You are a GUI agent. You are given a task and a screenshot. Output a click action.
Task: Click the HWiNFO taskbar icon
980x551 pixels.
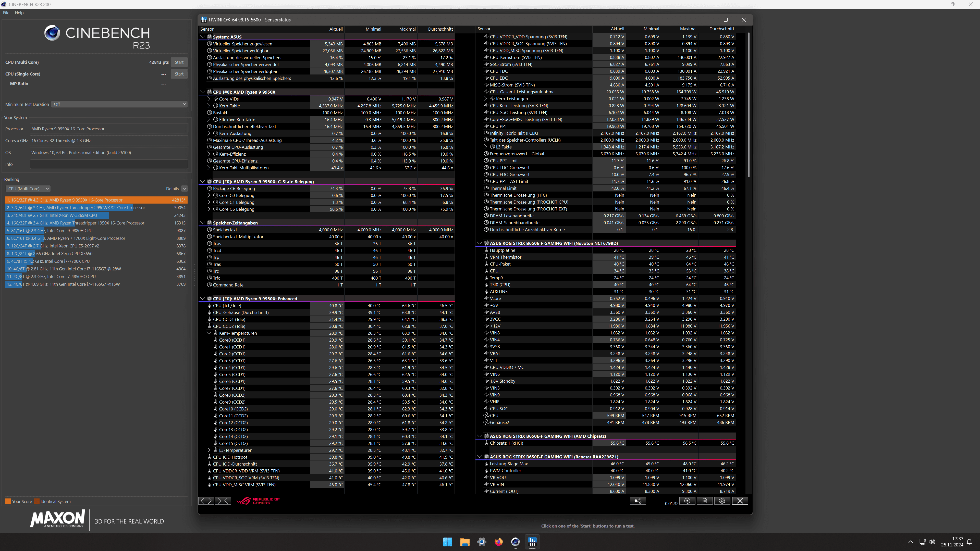pyautogui.click(x=532, y=542)
